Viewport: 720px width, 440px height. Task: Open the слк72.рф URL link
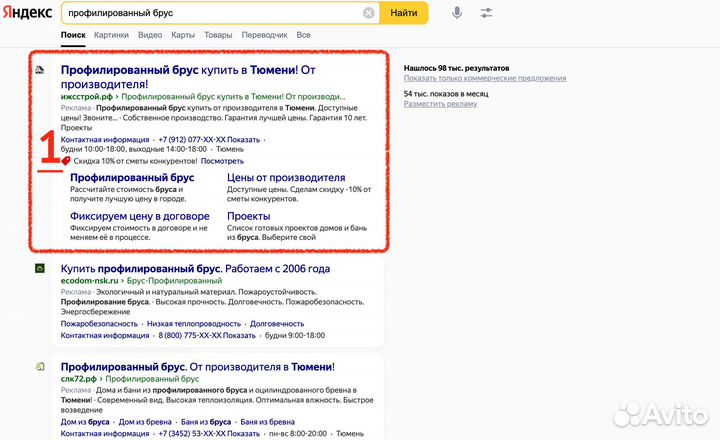[79, 379]
